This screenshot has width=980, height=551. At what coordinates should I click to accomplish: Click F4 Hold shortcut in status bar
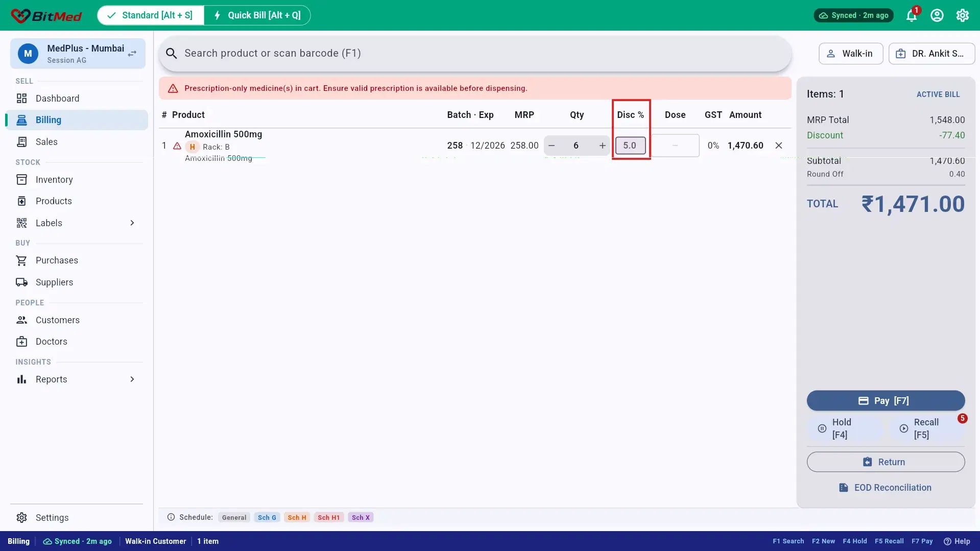tap(855, 541)
